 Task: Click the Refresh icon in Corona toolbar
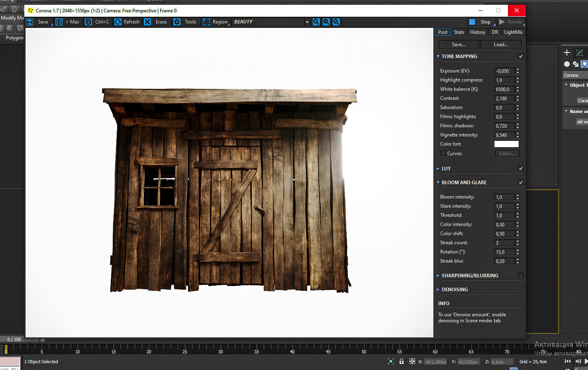pos(118,22)
